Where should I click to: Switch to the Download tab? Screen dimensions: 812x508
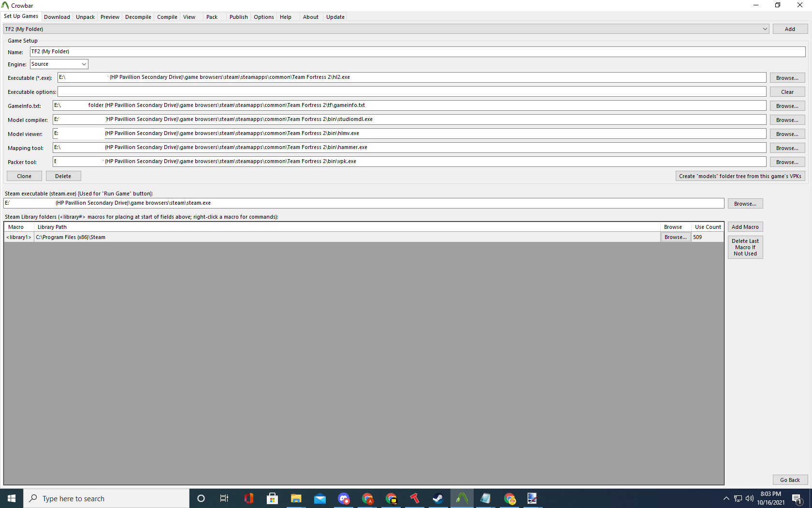click(x=57, y=17)
